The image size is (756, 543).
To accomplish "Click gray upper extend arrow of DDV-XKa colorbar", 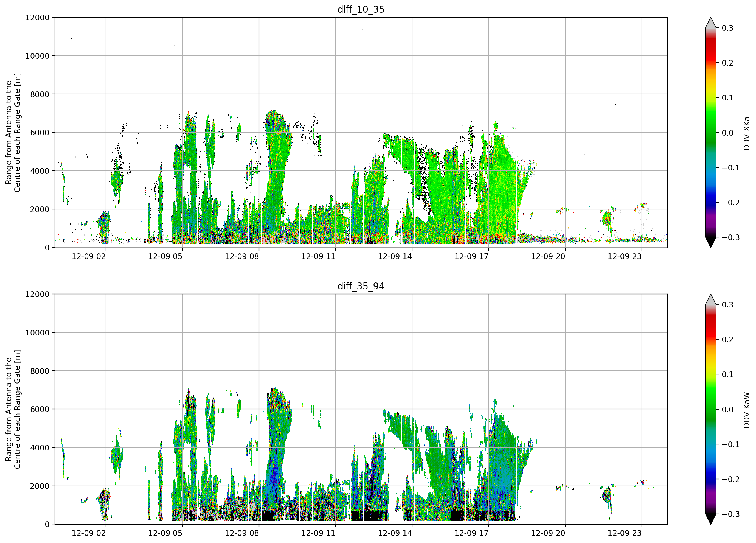I will click(711, 23).
